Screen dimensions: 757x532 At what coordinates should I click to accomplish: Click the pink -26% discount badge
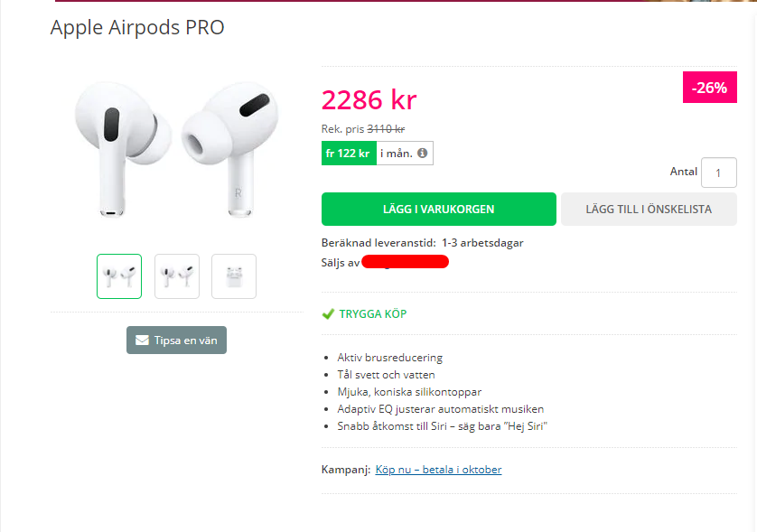click(x=709, y=88)
